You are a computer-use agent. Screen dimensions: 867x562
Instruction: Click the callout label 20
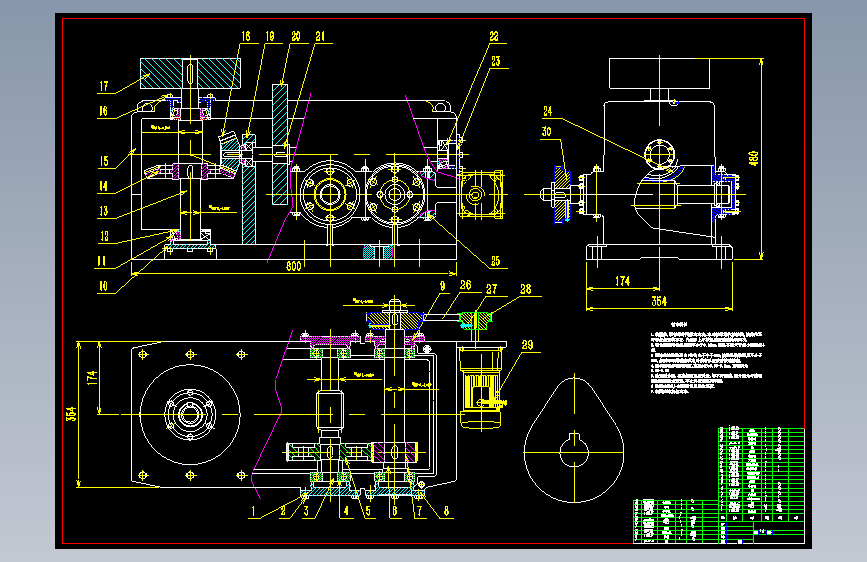click(296, 37)
